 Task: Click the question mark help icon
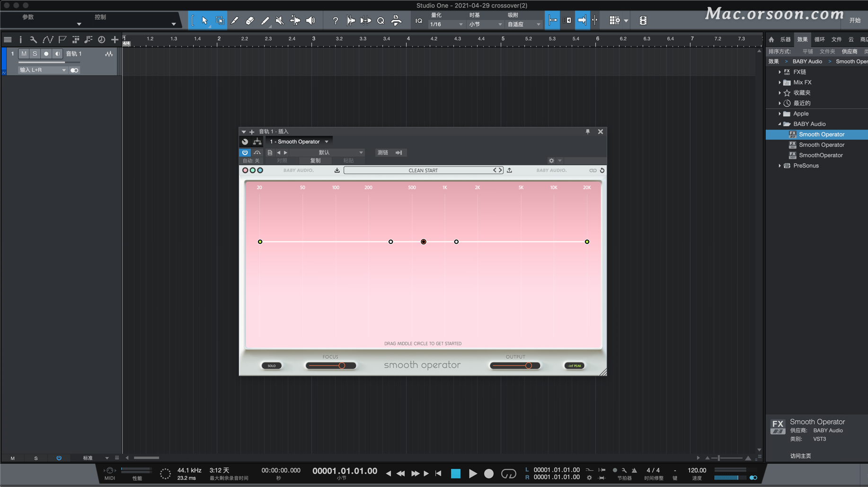tap(335, 20)
